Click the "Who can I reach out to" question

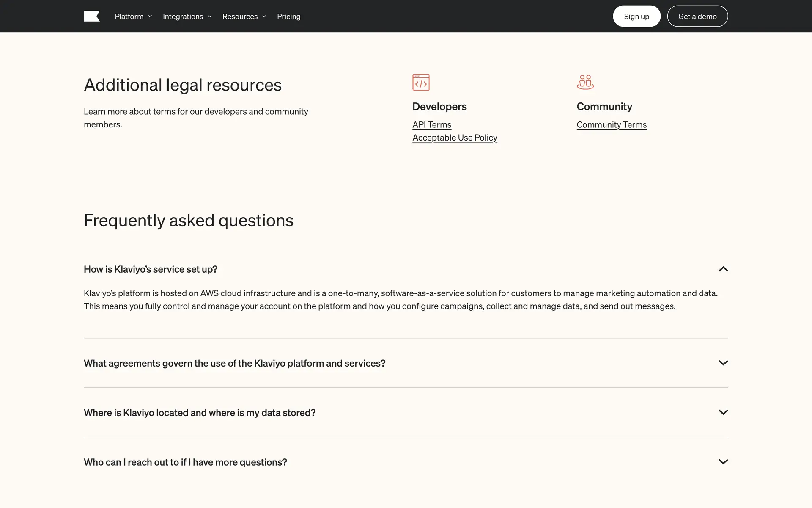coord(185,462)
